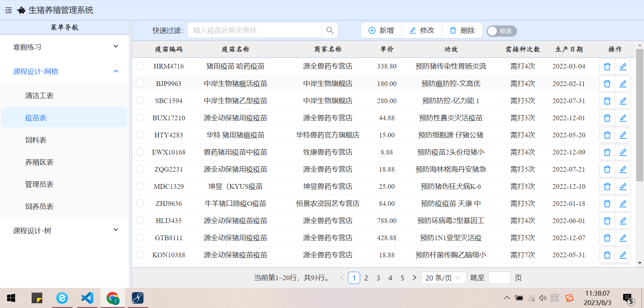
Task: Click the table vertical scrollbar thumb
Action: (x=640, y=115)
